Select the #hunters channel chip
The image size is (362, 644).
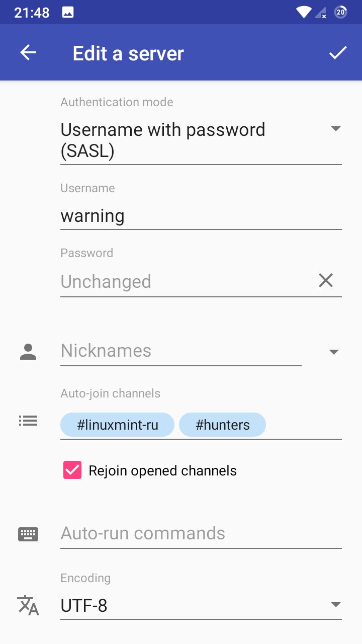click(x=222, y=425)
